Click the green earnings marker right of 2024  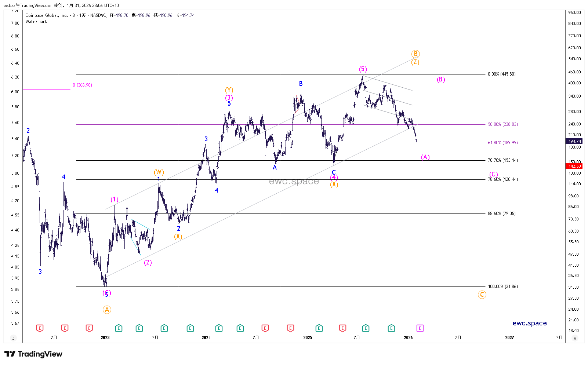point(219,328)
